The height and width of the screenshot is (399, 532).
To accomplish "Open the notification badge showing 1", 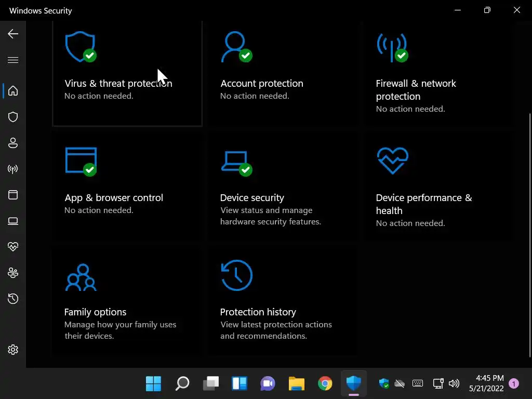I will coord(514,384).
